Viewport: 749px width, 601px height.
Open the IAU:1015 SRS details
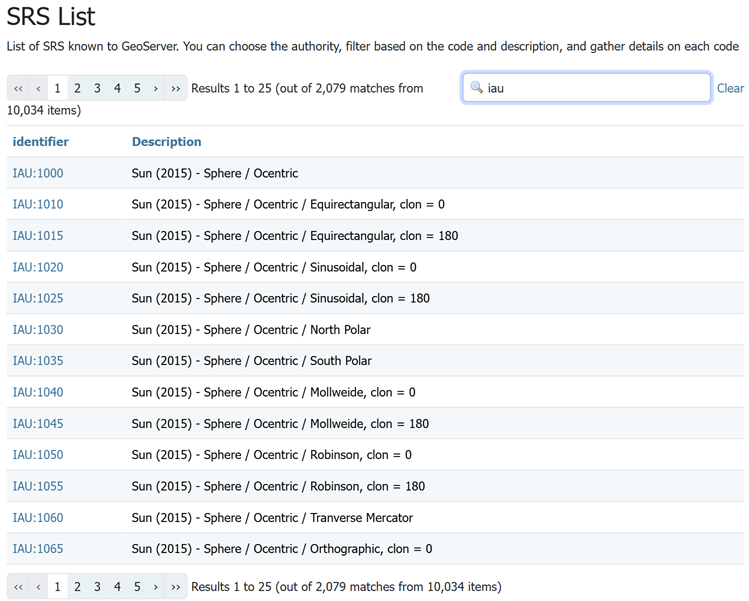pyautogui.click(x=38, y=236)
